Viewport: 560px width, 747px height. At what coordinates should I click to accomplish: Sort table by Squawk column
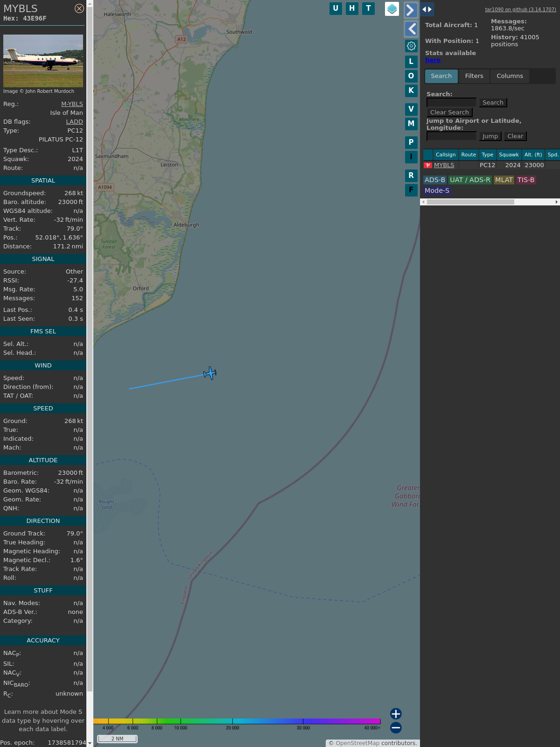point(509,155)
